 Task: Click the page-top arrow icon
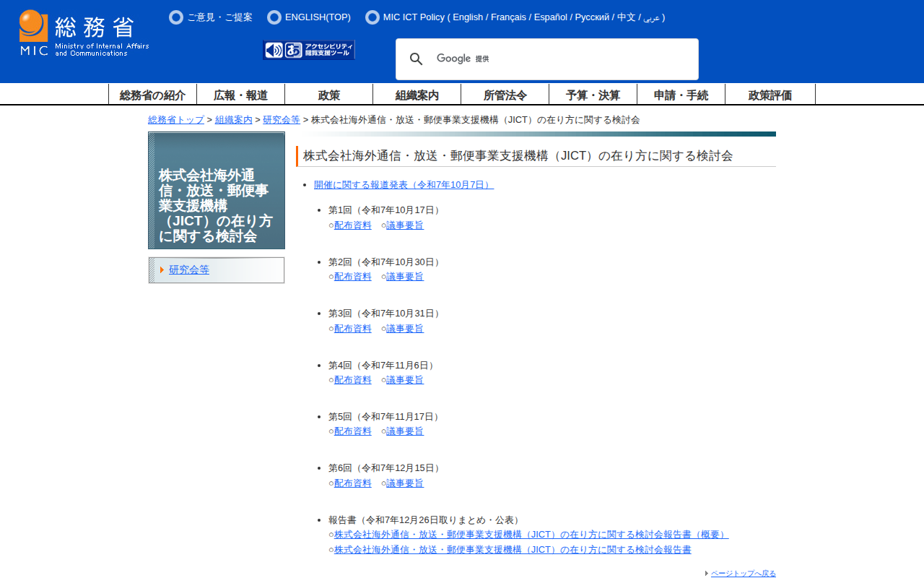coord(707,574)
